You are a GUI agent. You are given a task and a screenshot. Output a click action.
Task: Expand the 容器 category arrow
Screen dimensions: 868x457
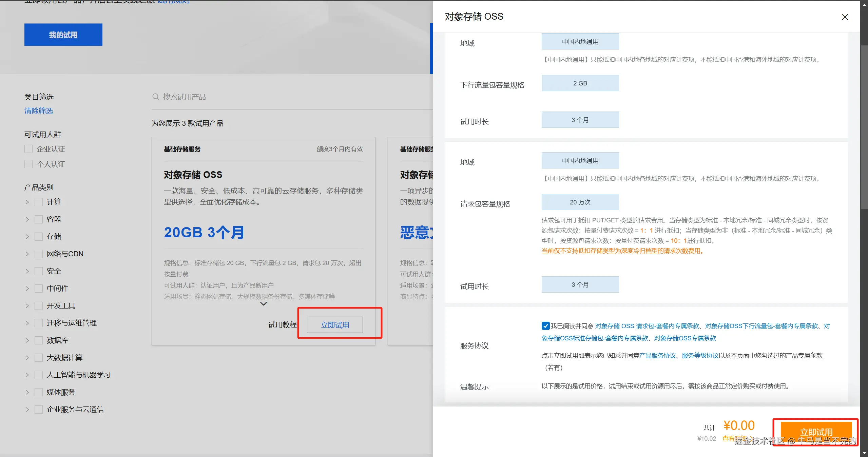[27, 219]
